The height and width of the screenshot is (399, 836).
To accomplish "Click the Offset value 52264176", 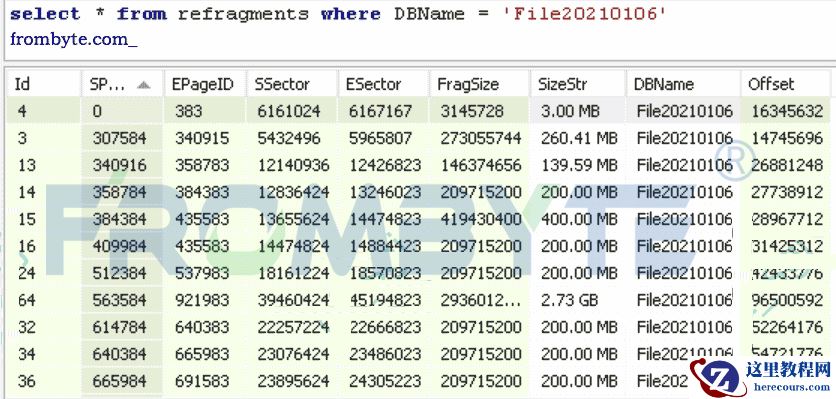I will click(787, 327).
